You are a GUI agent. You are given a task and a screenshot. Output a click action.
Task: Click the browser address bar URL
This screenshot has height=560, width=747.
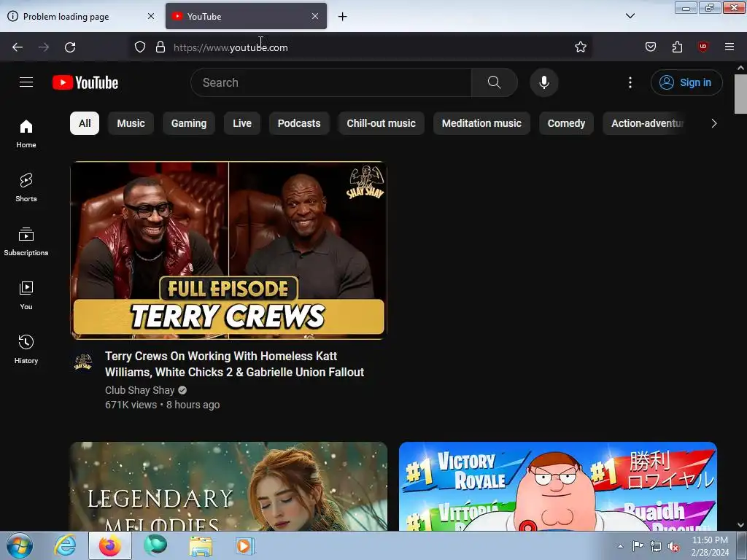coord(231,47)
